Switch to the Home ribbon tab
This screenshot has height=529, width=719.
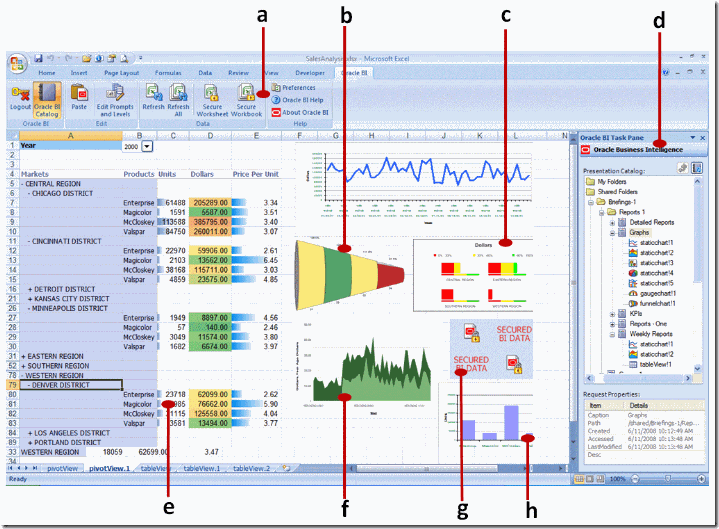[47, 73]
